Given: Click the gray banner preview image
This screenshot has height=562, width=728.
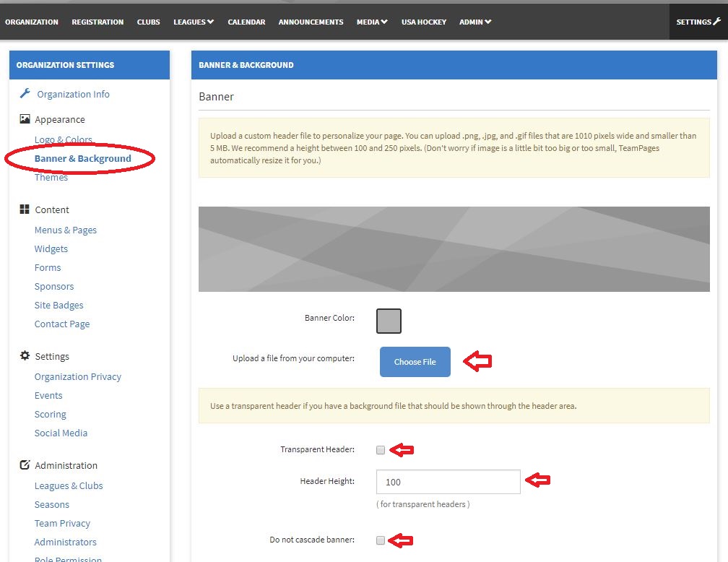Looking at the screenshot, I should [454, 249].
